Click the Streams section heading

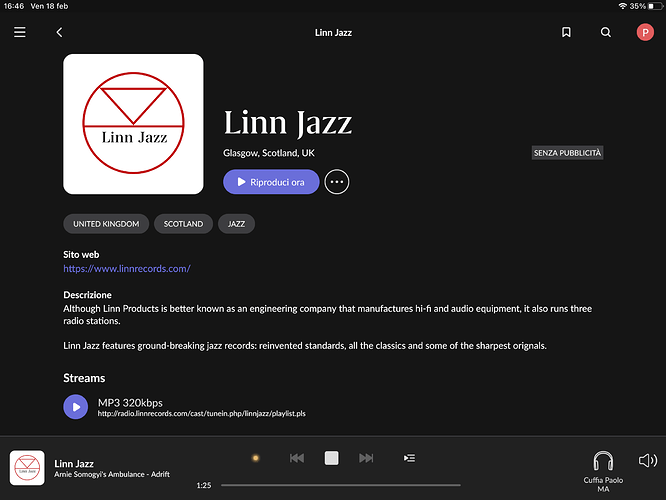click(x=84, y=378)
